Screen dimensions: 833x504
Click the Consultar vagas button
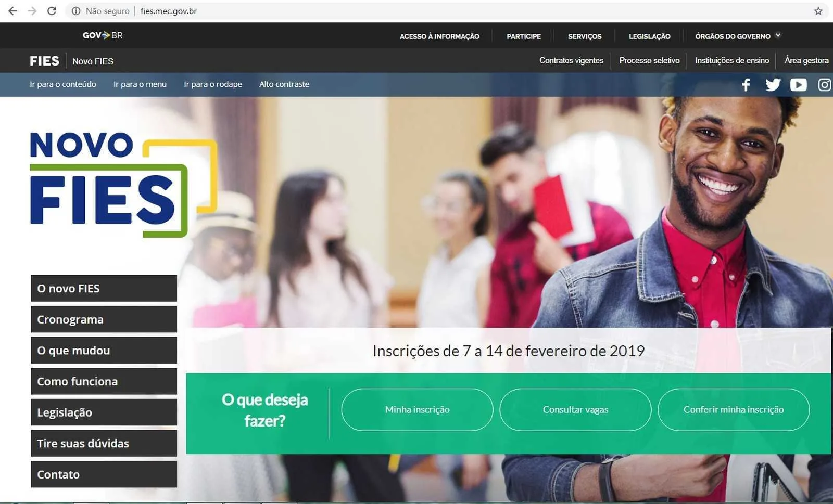575,410
